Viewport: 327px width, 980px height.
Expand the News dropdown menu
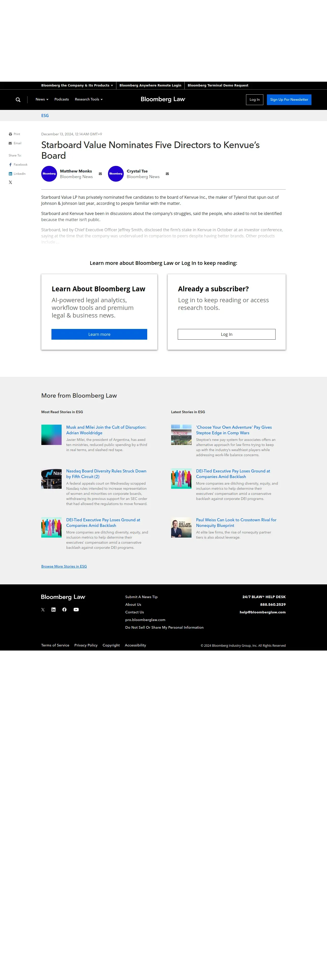(x=42, y=99)
